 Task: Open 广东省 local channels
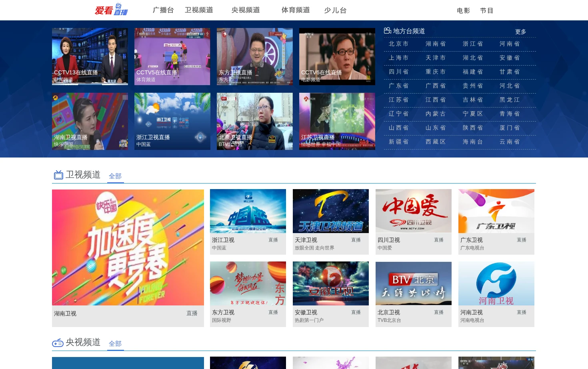398,86
